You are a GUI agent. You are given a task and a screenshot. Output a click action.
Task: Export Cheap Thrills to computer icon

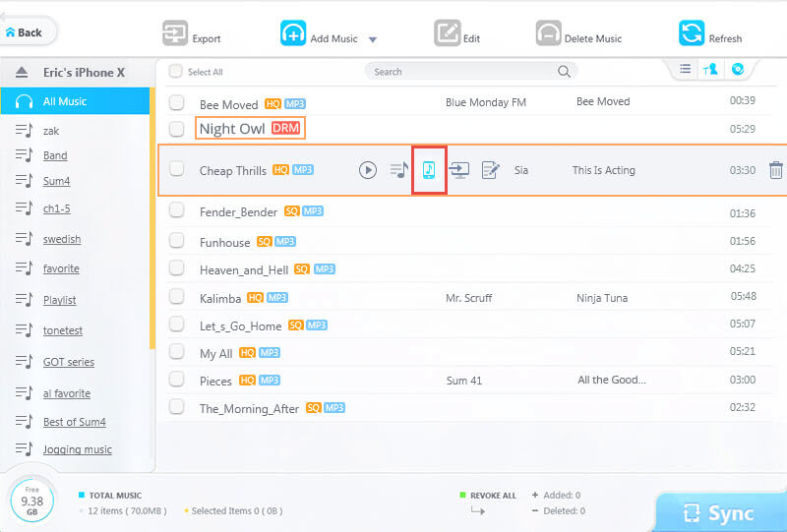click(x=459, y=170)
